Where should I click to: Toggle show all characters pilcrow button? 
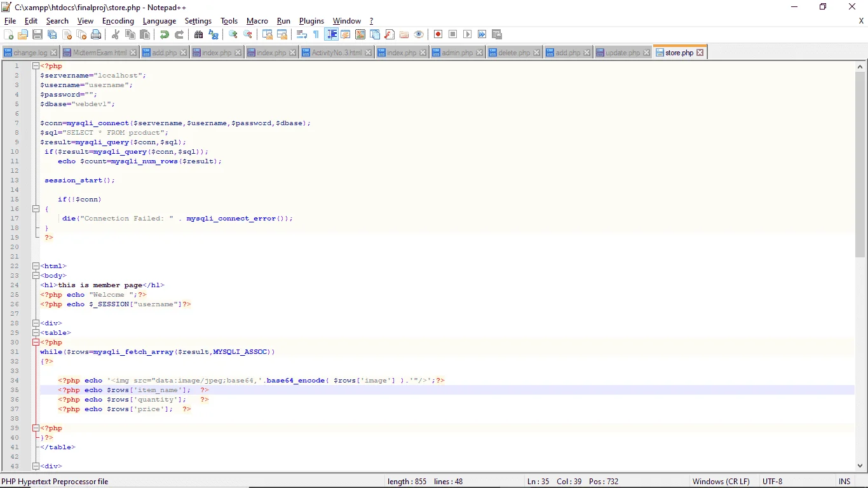316,34
